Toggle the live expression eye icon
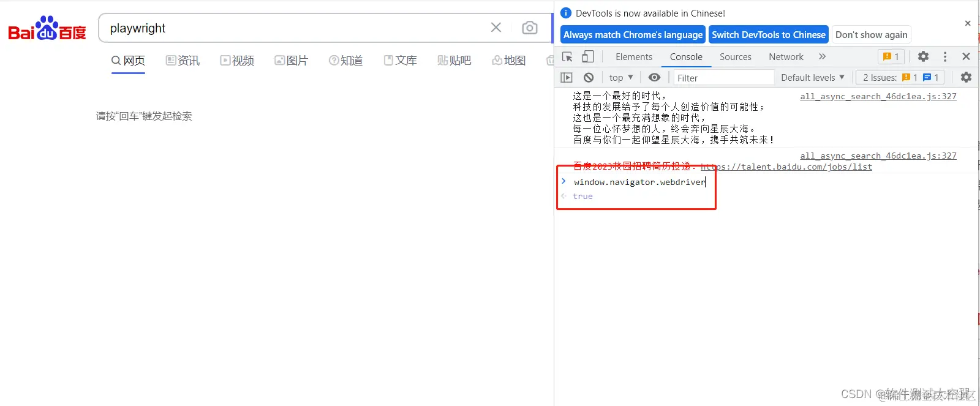The width and height of the screenshot is (980, 406). tap(654, 78)
